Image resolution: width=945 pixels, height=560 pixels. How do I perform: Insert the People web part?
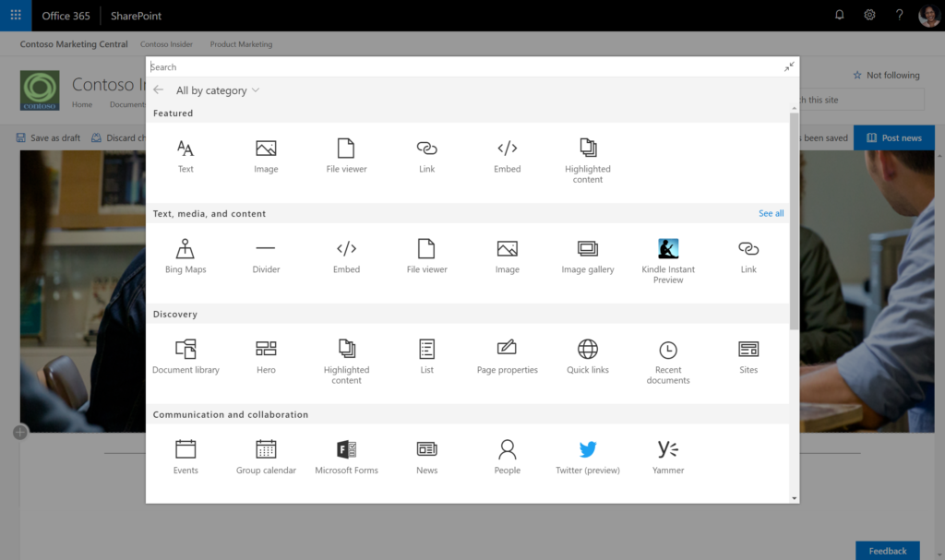pos(508,458)
